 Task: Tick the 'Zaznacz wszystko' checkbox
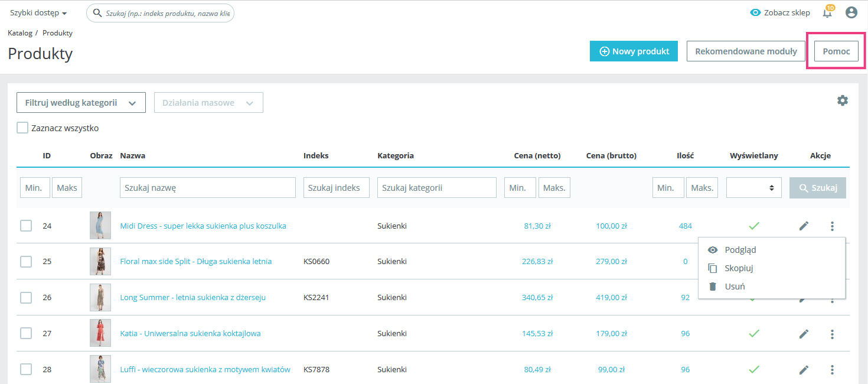22,128
